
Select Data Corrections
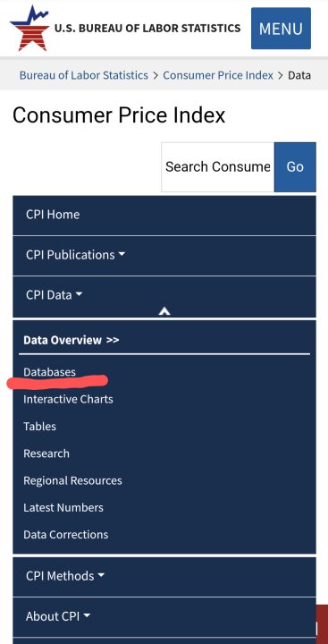click(65, 535)
